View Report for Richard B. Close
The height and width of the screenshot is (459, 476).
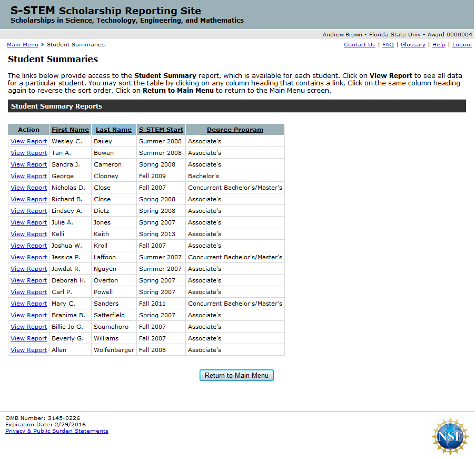point(28,199)
